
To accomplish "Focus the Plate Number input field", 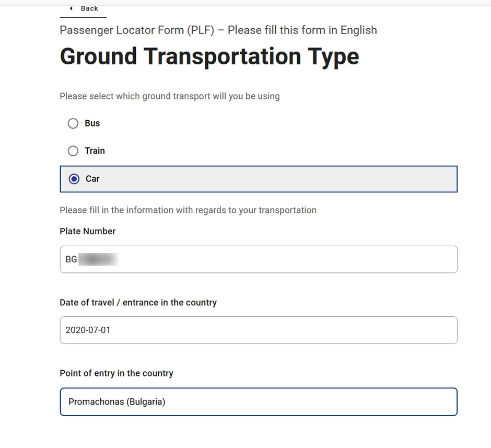I will coord(287,259).
